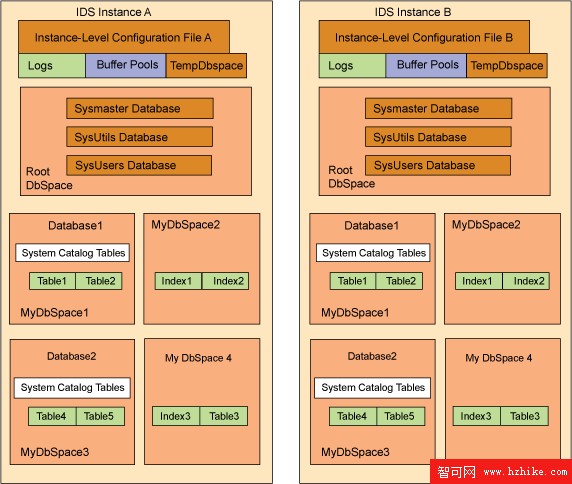Select 'Instance-Level Configuration File A' box
This screenshot has height=484, width=572.
point(124,37)
